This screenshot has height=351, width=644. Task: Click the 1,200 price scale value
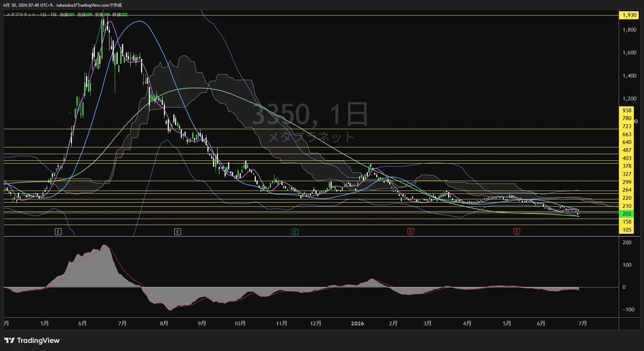pyautogui.click(x=629, y=99)
